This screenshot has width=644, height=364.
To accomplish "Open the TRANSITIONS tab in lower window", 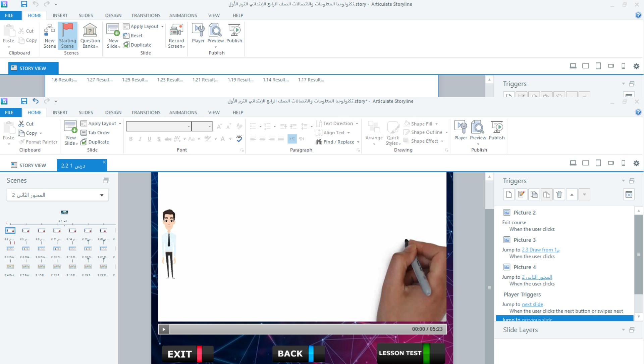I will (146, 112).
